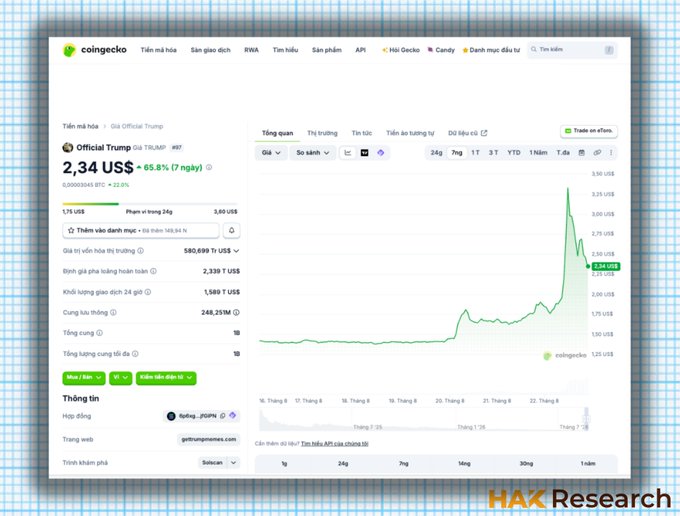
Task: Switch to Tổng quan tab
Action: [x=278, y=133]
